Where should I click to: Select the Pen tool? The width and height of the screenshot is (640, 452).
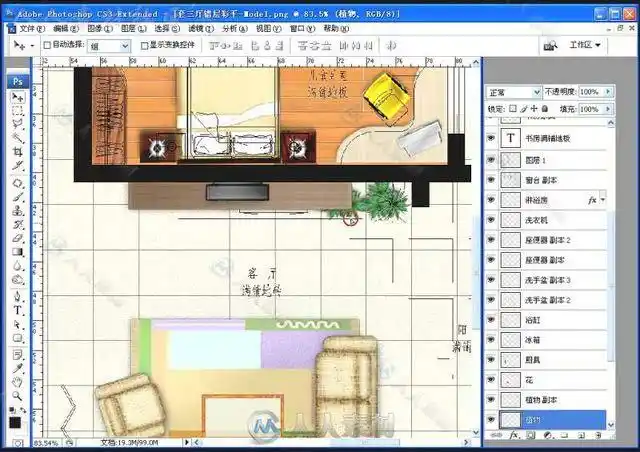[x=17, y=296]
